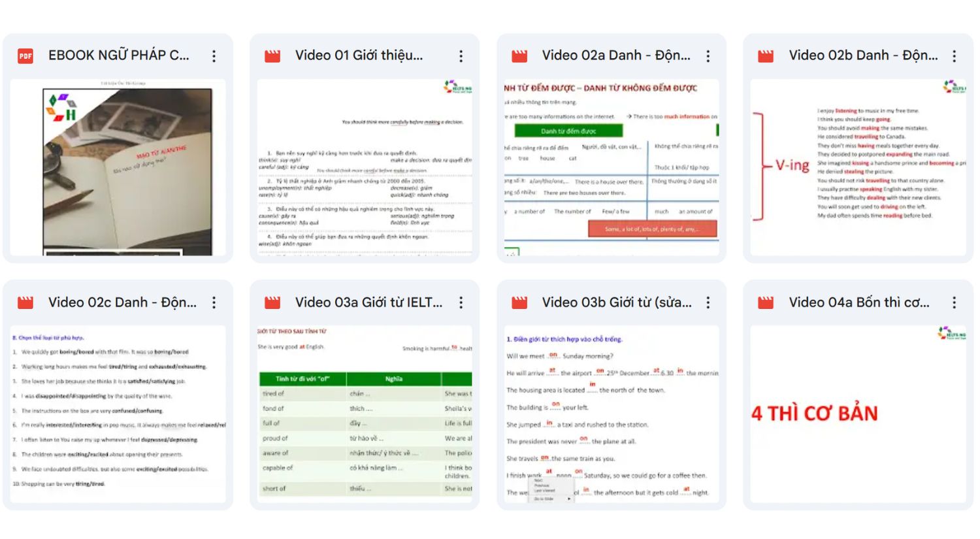The height and width of the screenshot is (539, 980).
Task: Click the video icon on Video 01 card
Action: 272,56
